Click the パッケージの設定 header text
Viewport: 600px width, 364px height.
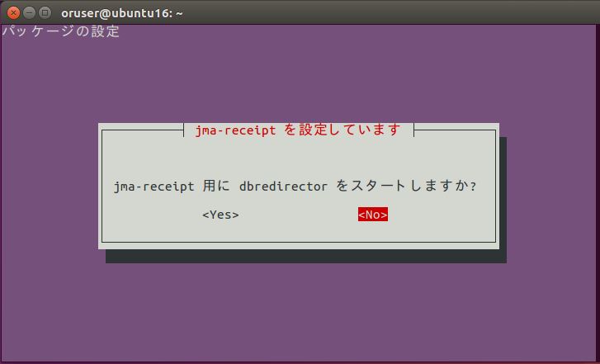61,31
